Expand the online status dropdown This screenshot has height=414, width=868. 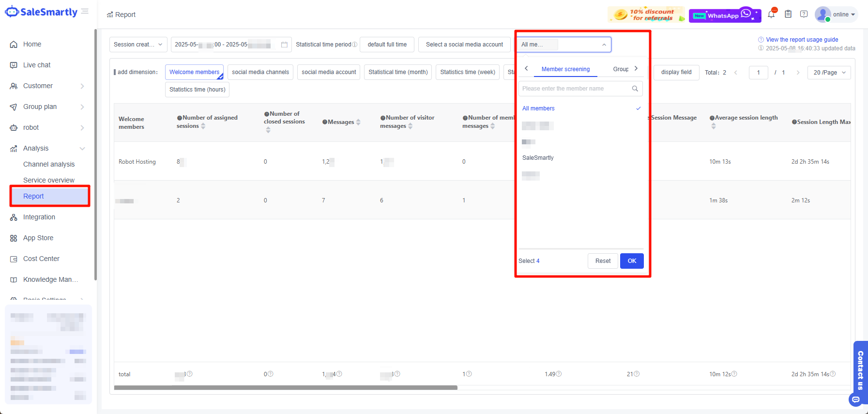tap(844, 15)
